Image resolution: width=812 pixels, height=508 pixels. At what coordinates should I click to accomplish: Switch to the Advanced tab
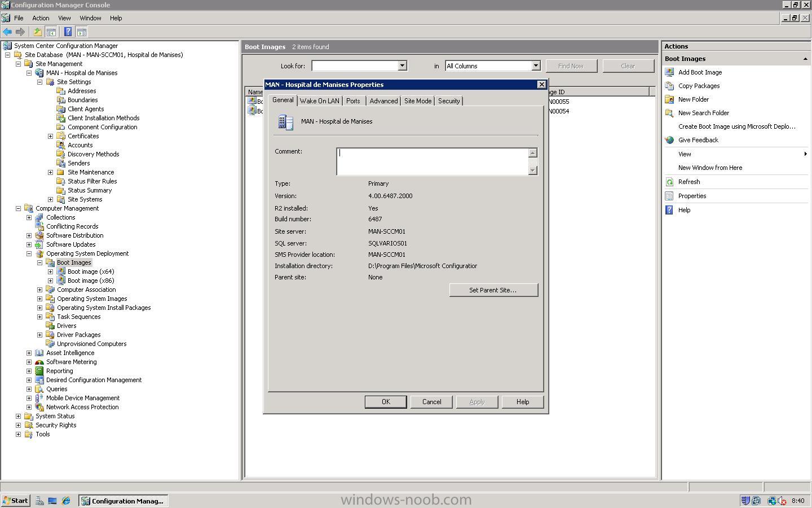(383, 101)
